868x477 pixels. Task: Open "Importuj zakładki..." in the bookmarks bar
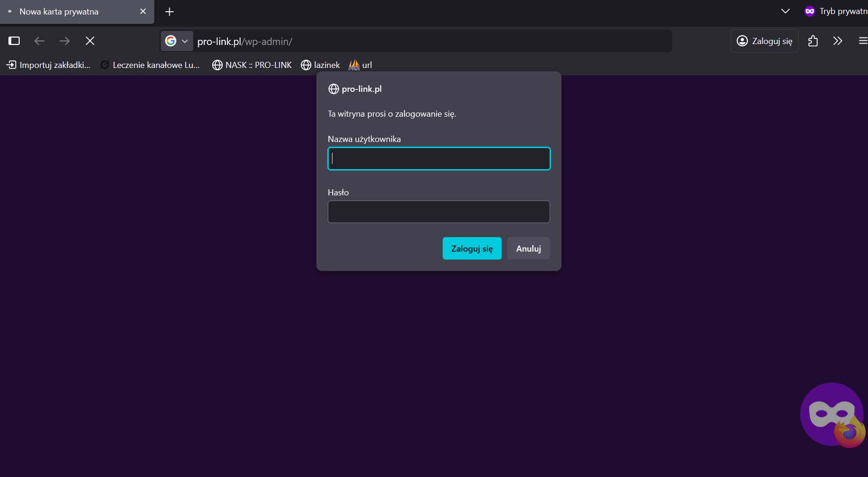[48, 65]
